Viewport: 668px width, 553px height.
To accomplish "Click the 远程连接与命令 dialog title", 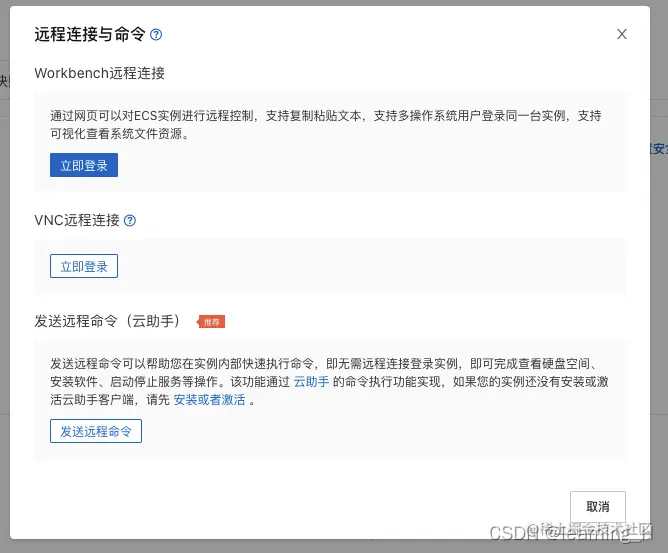I will (90, 35).
